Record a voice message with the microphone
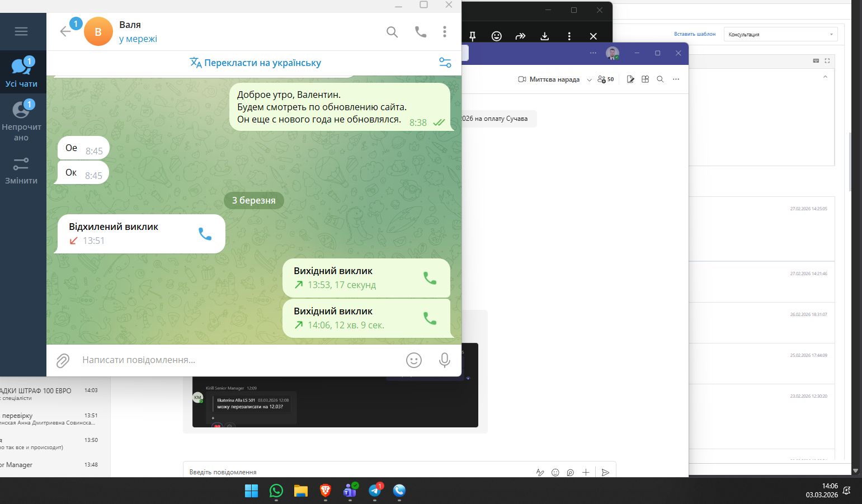Image resolution: width=862 pixels, height=504 pixels. click(x=445, y=360)
